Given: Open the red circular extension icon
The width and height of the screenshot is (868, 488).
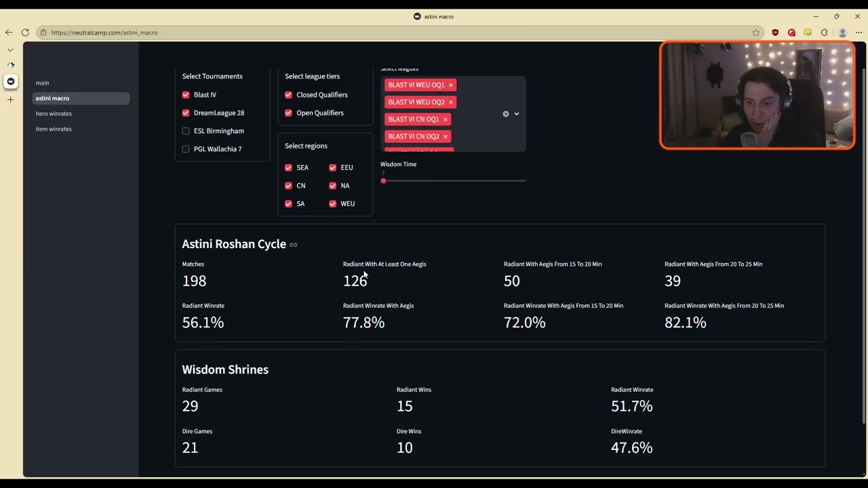Looking at the screenshot, I should click(791, 33).
